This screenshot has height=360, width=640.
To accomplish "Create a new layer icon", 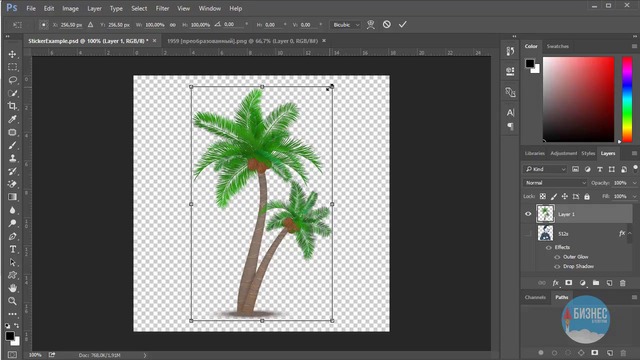I will click(609, 283).
